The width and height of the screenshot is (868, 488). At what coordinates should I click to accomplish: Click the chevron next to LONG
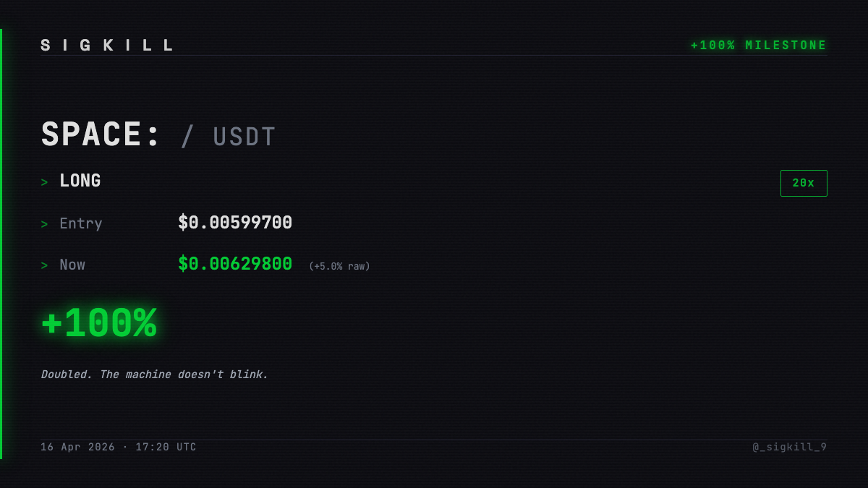tap(44, 182)
